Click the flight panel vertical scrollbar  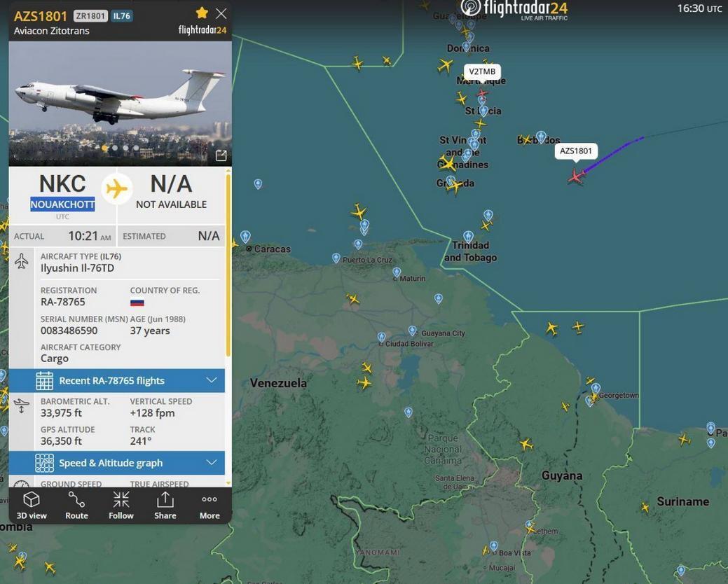pyautogui.click(x=228, y=265)
